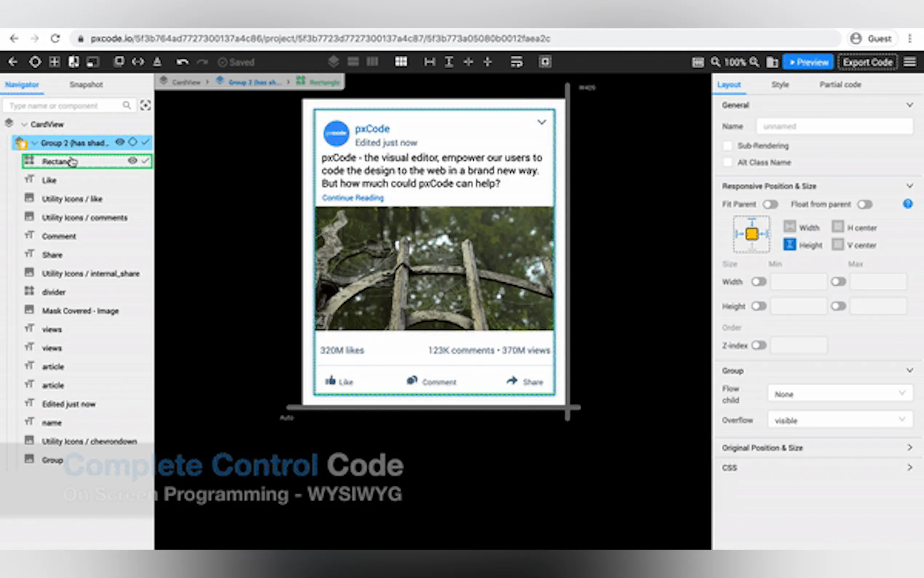Switch to the Style tab
The height and width of the screenshot is (578, 924).
click(x=780, y=84)
